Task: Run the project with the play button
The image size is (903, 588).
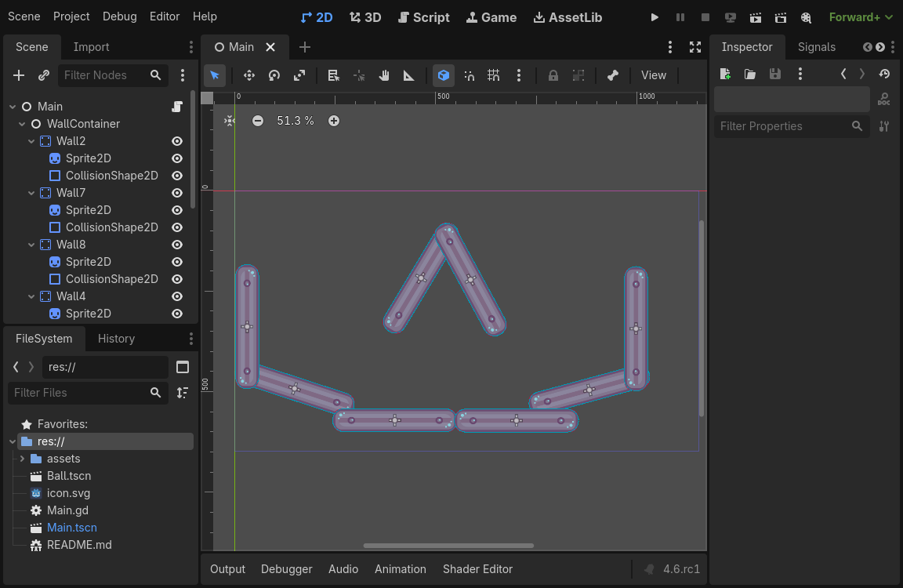Action: (x=655, y=17)
